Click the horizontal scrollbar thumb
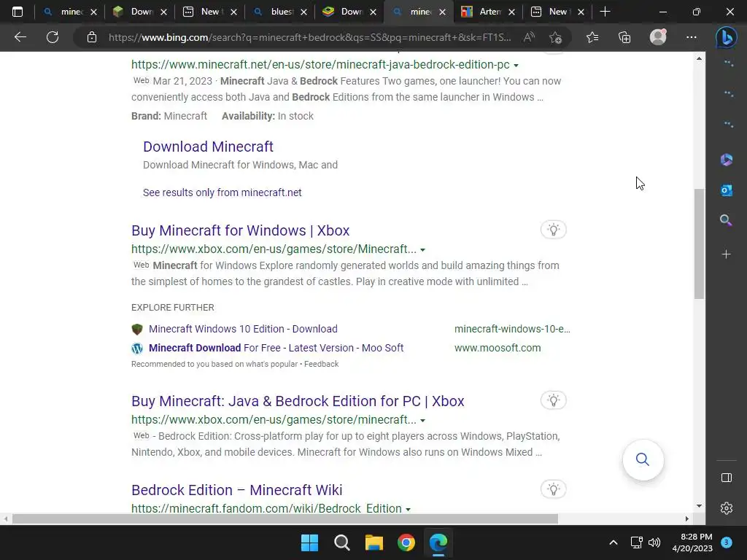The height and width of the screenshot is (560, 747). pos(285,518)
